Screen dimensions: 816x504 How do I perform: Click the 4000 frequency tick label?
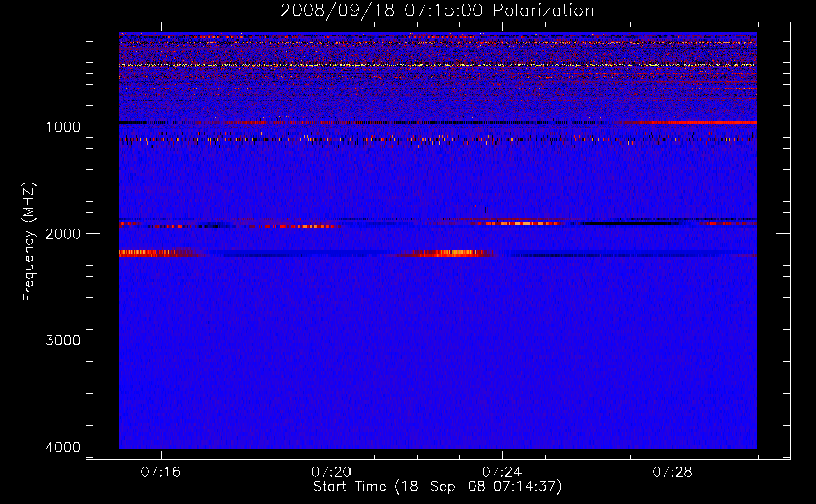(63, 447)
